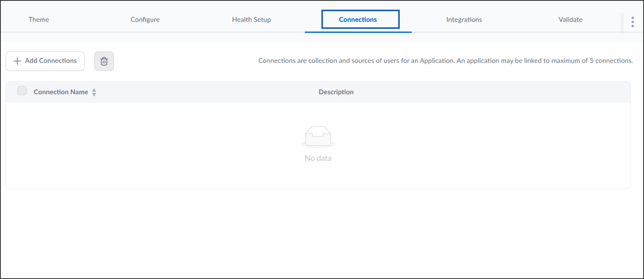Viewport: 644px width, 279px height.
Task: Open the Configure tab
Action: click(x=145, y=20)
